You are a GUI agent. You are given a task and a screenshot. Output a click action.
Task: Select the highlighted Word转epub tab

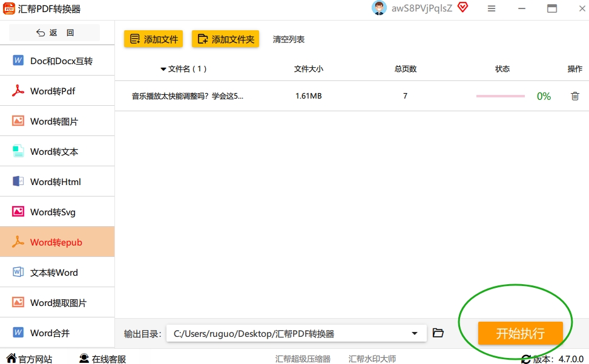[57, 242]
